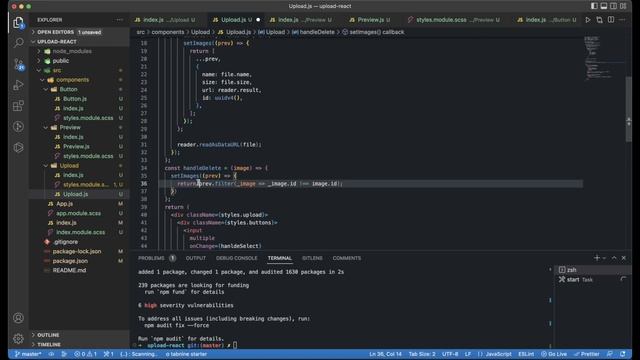Click the Go Live status button
The height and width of the screenshot is (360, 640).
coord(554,354)
